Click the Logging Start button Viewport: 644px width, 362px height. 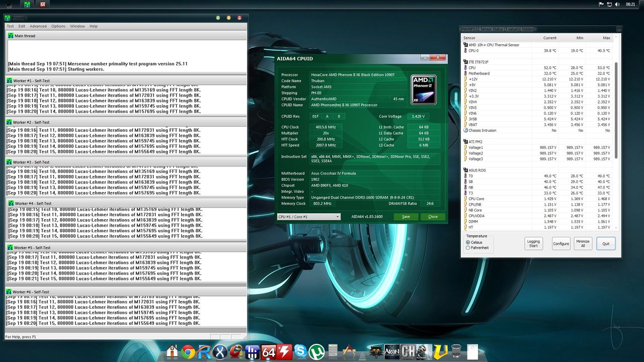pyautogui.click(x=533, y=243)
